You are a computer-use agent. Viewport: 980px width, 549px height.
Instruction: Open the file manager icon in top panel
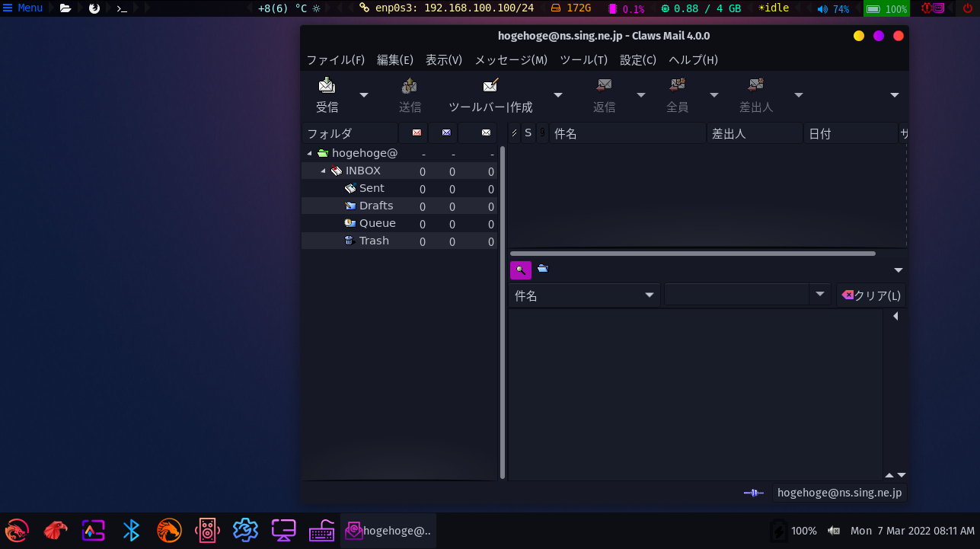[65, 8]
